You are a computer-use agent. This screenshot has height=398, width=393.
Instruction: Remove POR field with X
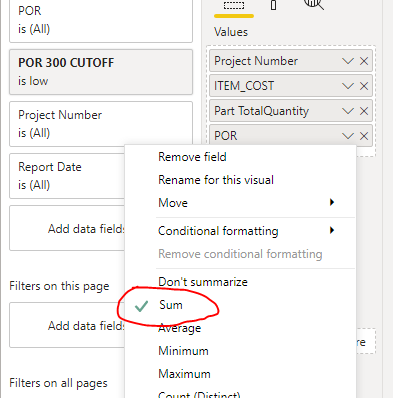tap(364, 136)
